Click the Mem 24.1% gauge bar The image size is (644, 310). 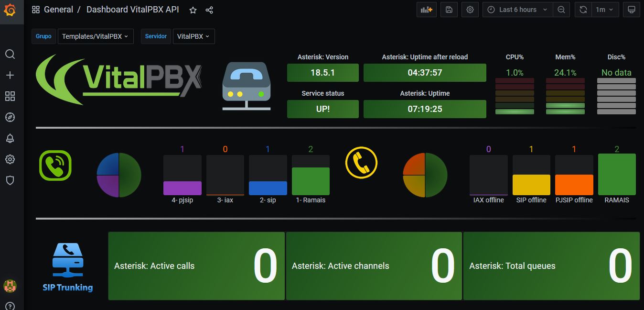[x=565, y=96]
